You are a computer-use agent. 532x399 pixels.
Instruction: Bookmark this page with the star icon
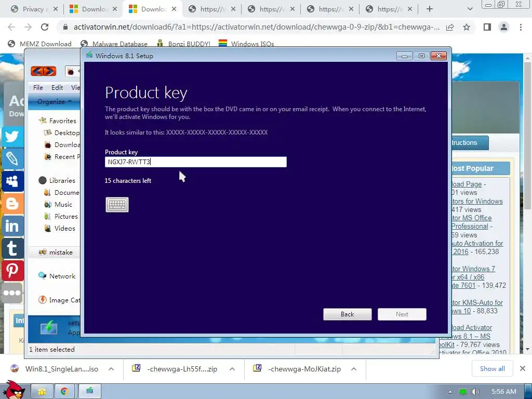pyautogui.click(x=467, y=27)
